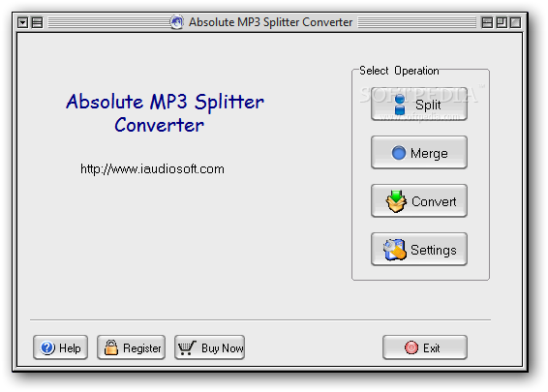Click the 'Absolute MP3 Splitter Converter' window title
The height and width of the screenshot is (392, 548).
270,22
